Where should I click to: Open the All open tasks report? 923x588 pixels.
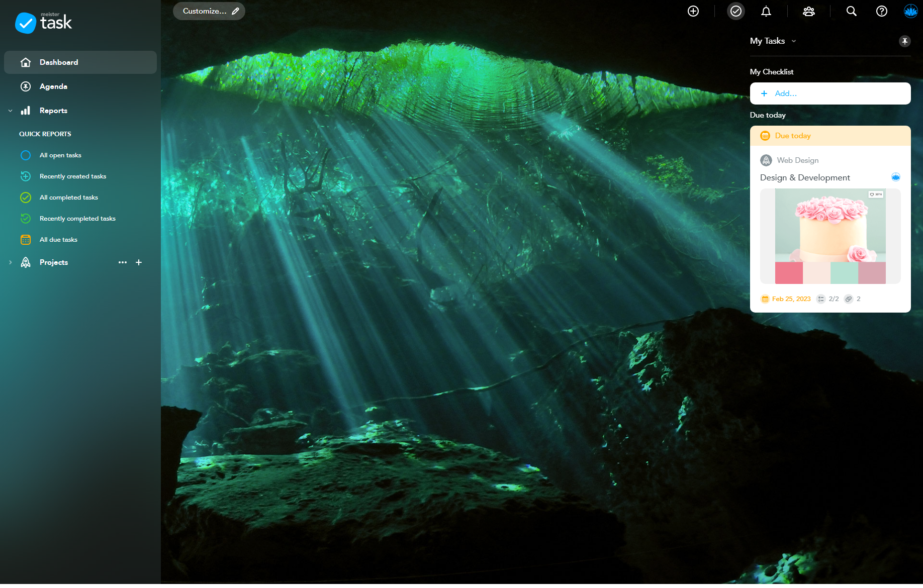(60, 155)
